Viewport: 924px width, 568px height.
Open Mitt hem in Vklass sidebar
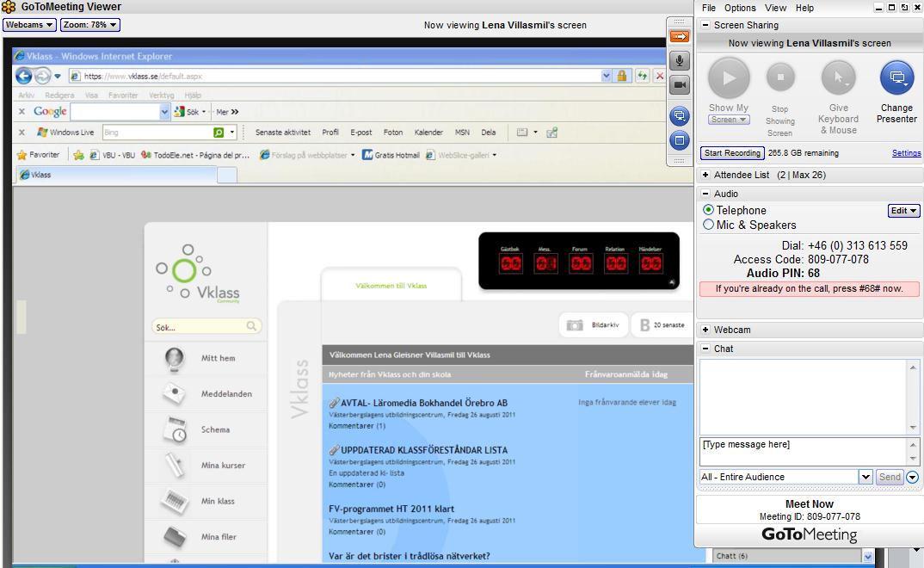205,358
